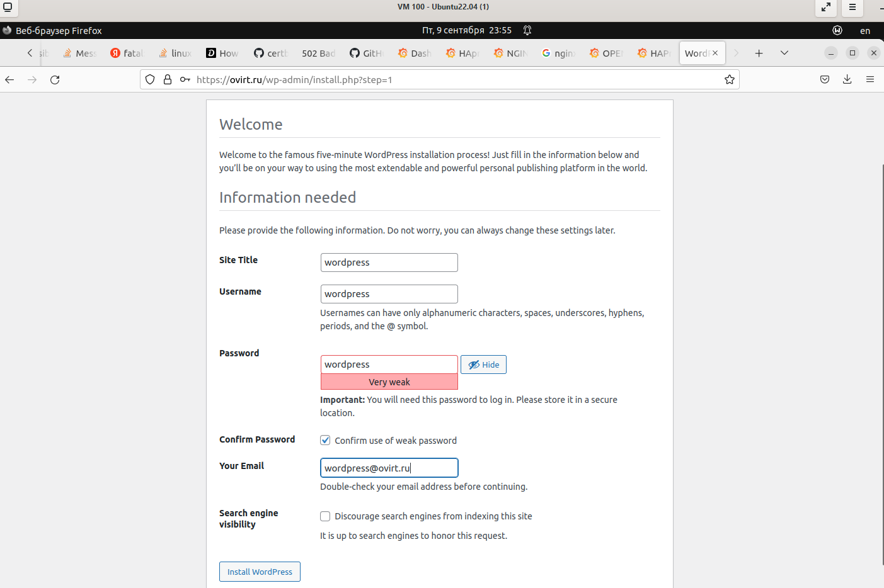Open site security info via padlock icon

pos(168,79)
